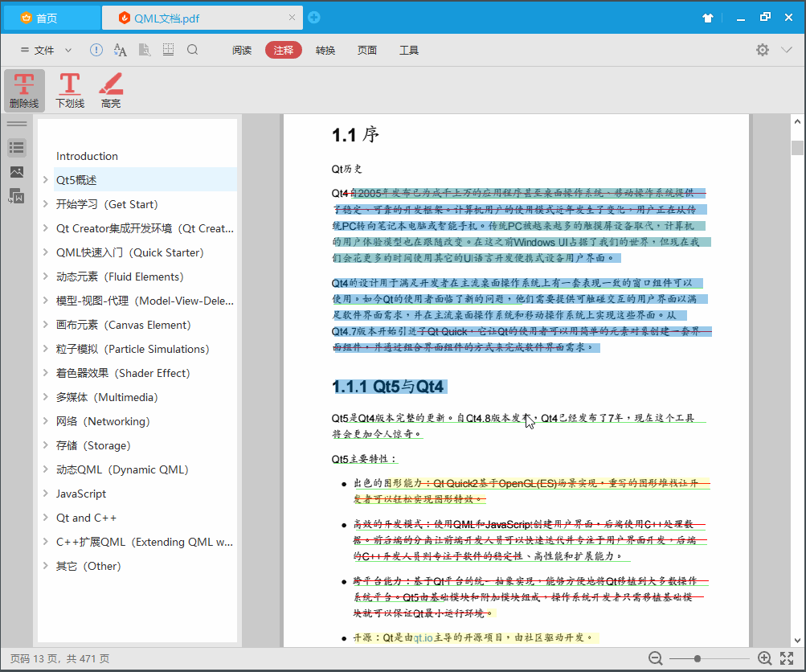Expand the 动态元素 (Fluid Elements) entry
This screenshot has width=806, height=672.
point(46,277)
